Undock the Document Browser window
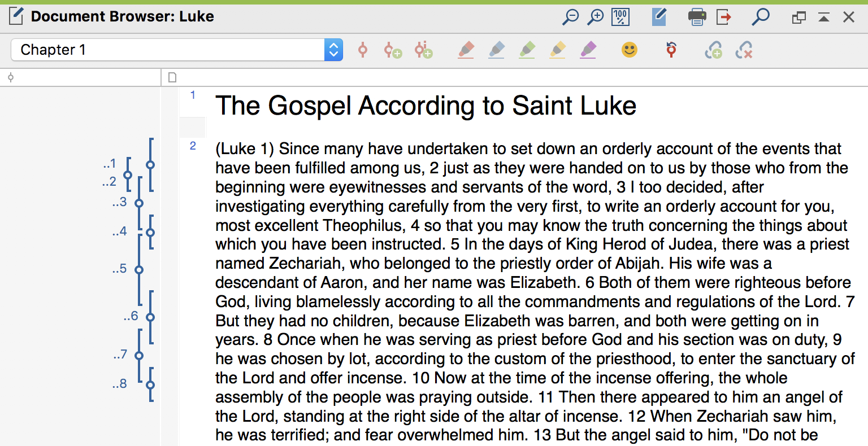Viewport: 868px width, 446px height. (x=798, y=18)
